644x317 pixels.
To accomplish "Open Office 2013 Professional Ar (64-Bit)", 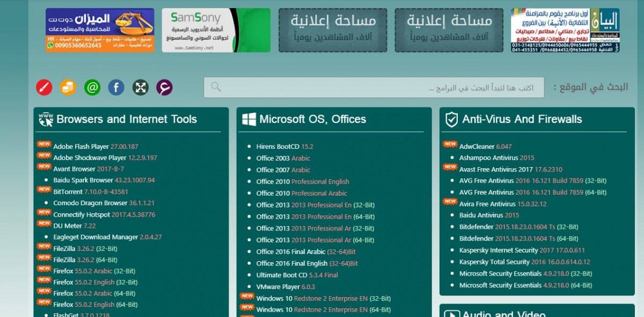I will tap(315, 240).
